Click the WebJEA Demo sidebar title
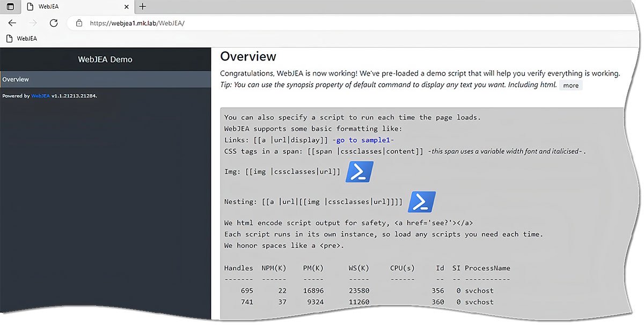 pos(105,60)
